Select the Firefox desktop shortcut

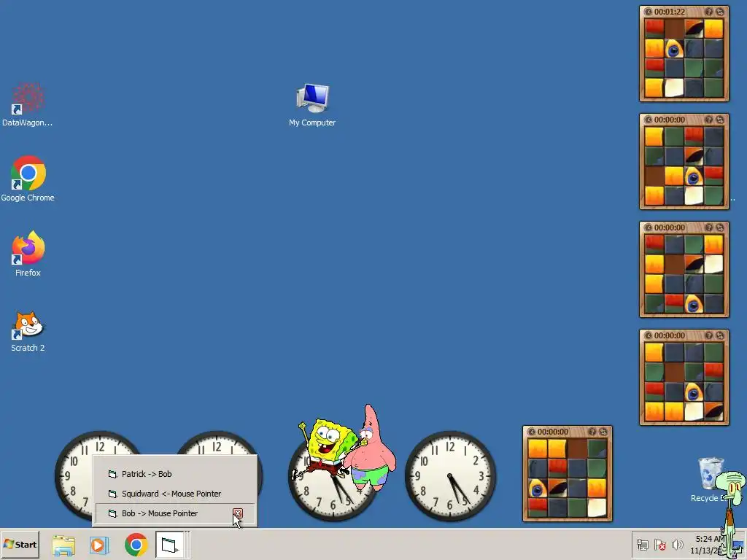[28, 253]
